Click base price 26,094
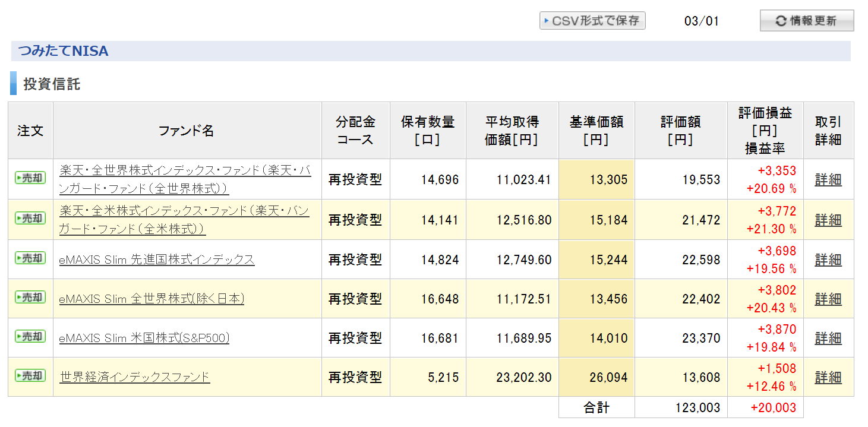The width and height of the screenshot is (868, 427). click(608, 378)
